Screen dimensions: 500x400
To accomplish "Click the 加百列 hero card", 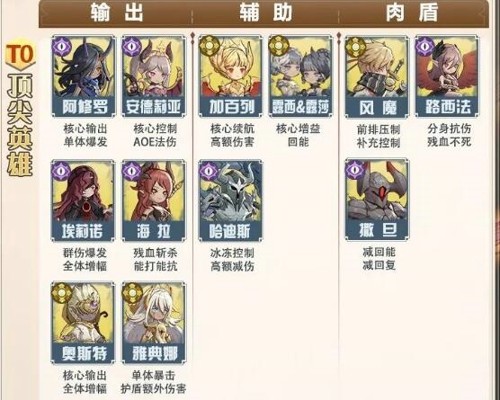I will pyautogui.click(x=230, y=76).
